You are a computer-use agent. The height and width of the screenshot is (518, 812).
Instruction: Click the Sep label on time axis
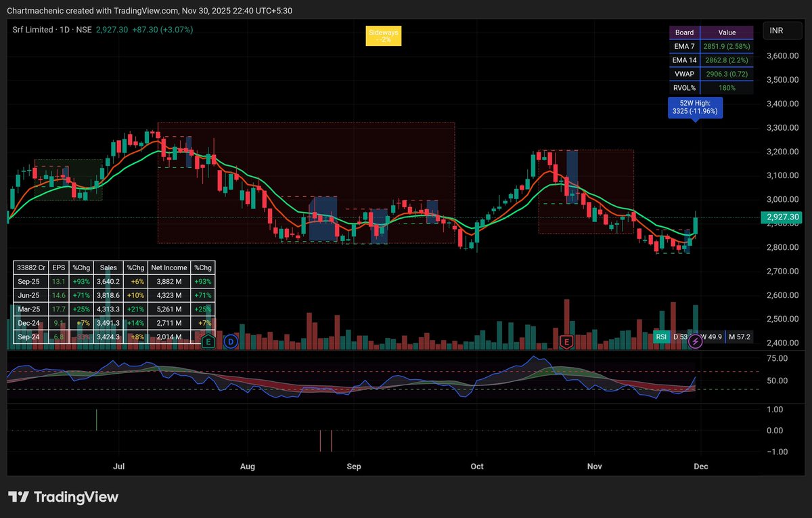click(354, 467)
